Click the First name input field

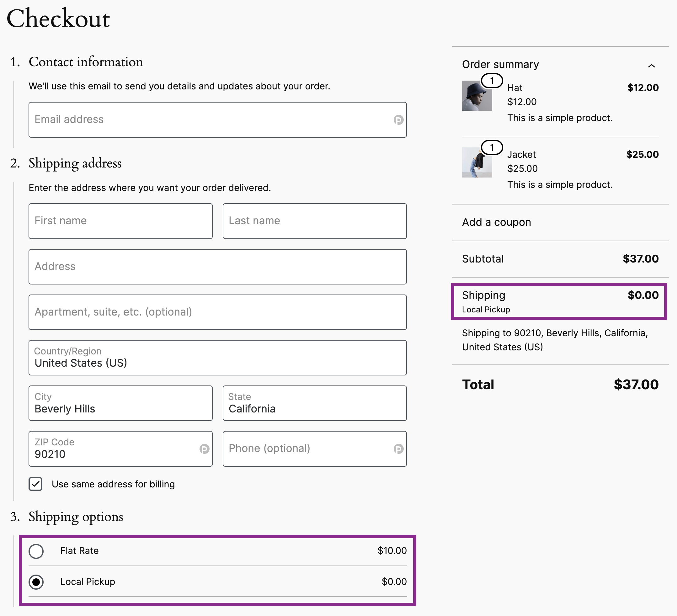point(120,221)
